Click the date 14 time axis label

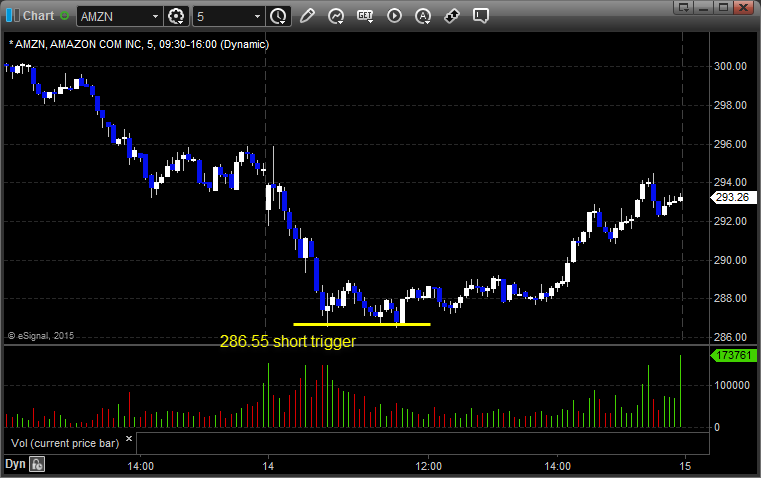tap(268, 466)
